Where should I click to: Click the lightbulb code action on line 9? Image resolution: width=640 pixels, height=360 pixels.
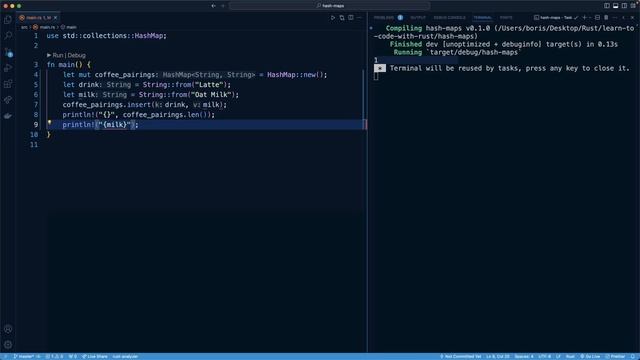point(49,122)
